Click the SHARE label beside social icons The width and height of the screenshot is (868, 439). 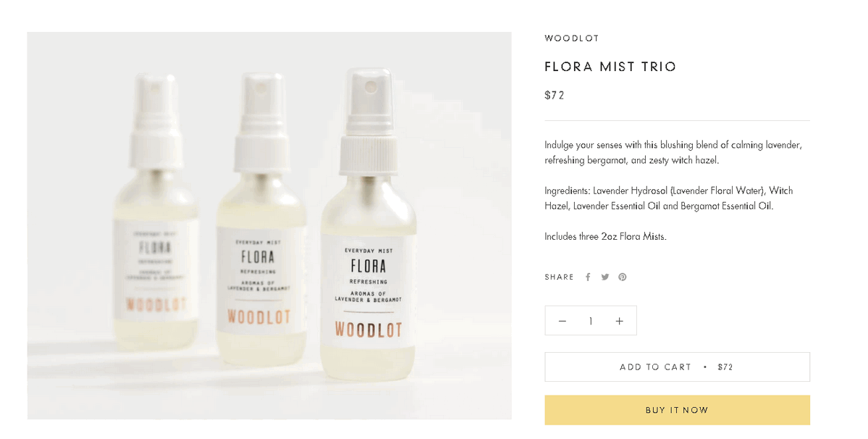[559, 277]
